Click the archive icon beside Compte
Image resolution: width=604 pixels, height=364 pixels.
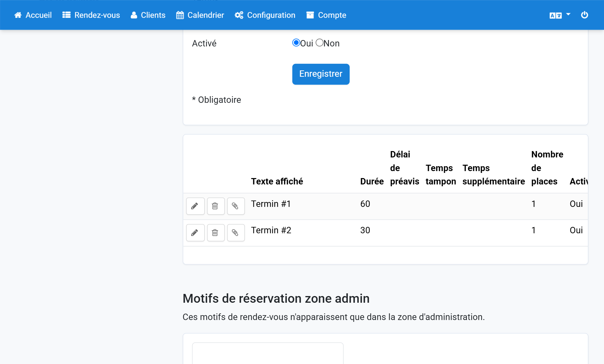point(310,15)
